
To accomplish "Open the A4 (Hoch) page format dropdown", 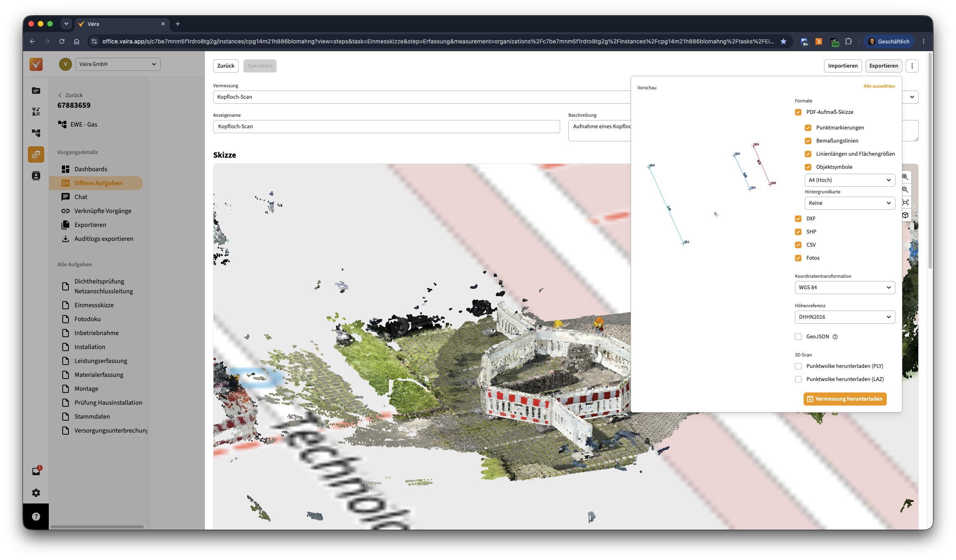I will [x=850, y=180].
